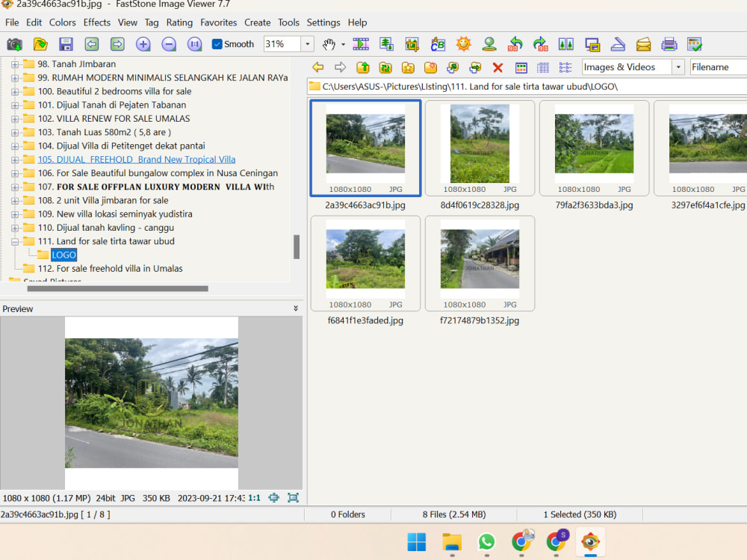Compare selected images side by side

(566, 44)
